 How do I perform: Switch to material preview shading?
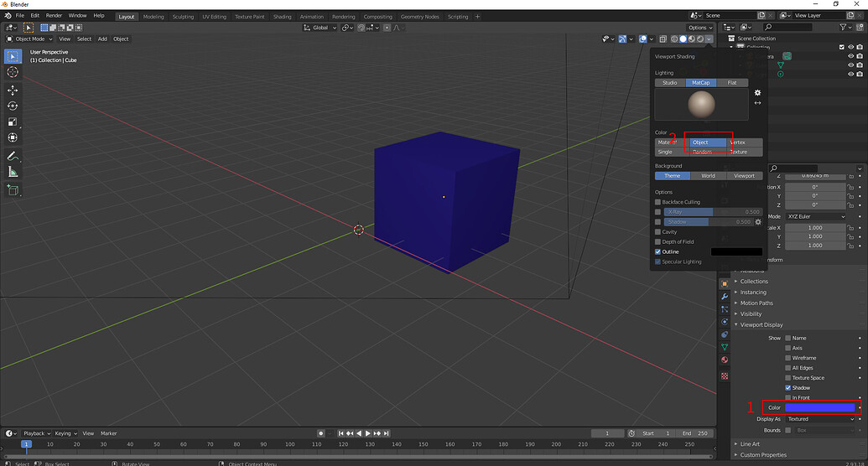coord(691,39)
